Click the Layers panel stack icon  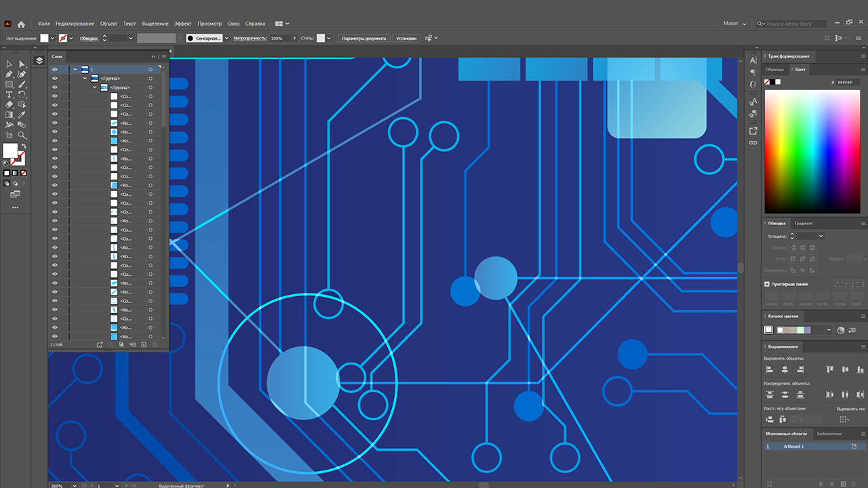[x=39, y=60]
